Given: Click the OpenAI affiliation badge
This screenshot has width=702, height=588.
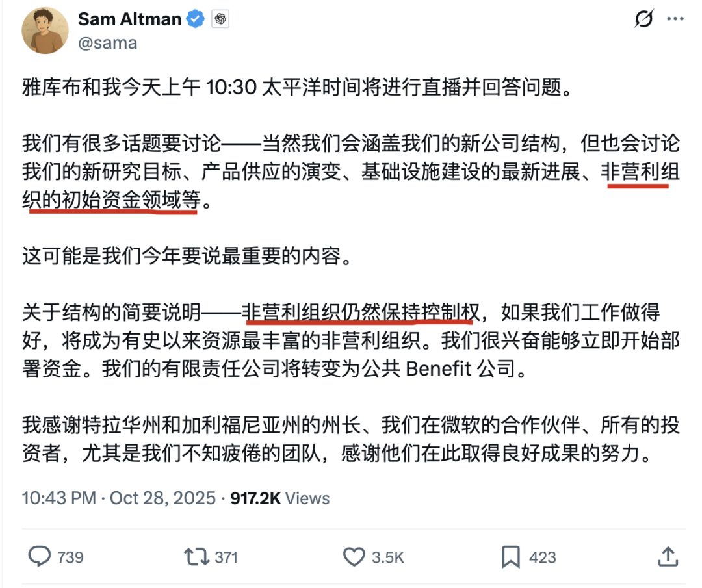Looking at the screenshot, I should [220, 19].
